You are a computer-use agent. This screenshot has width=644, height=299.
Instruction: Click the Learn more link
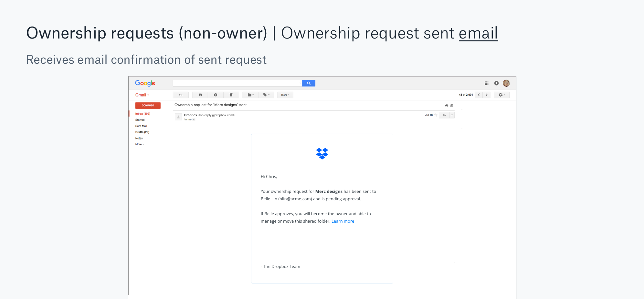coord(343,221)
